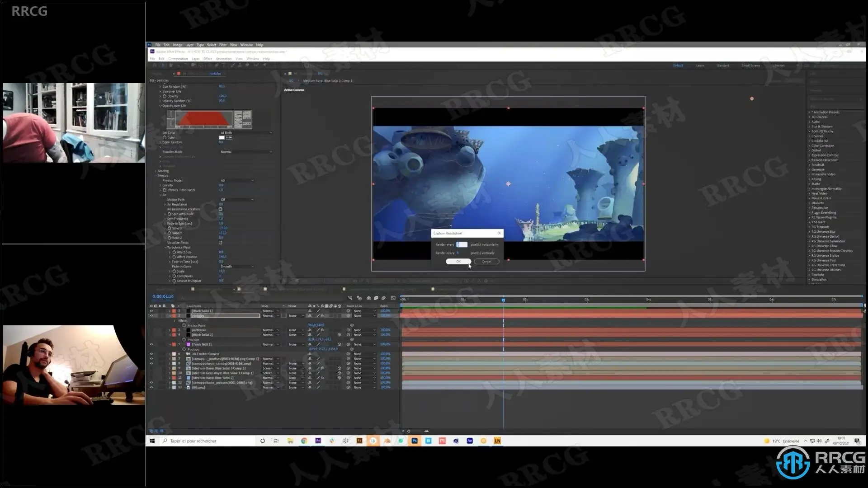Click the motion blur enable icon in timeline
The height and width of the screenshot is (488, 868).
coord(383,298)
